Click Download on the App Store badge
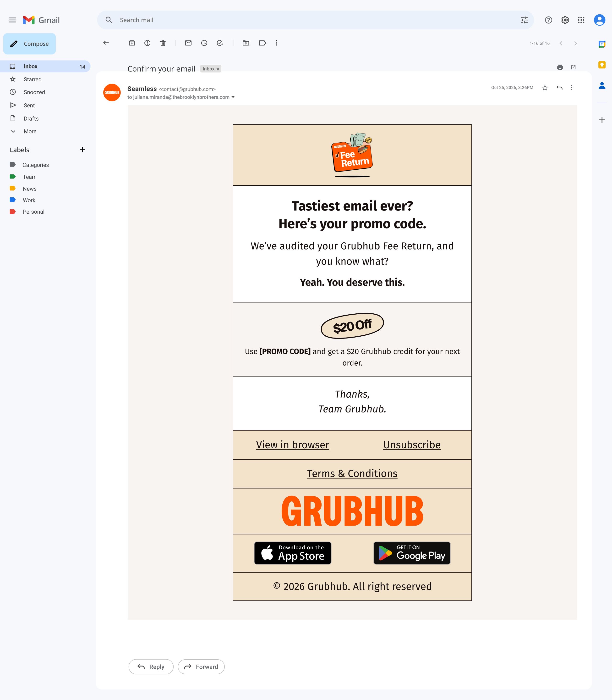The height and width of the screenshot is (700, 612). click(x=293, y=553)
